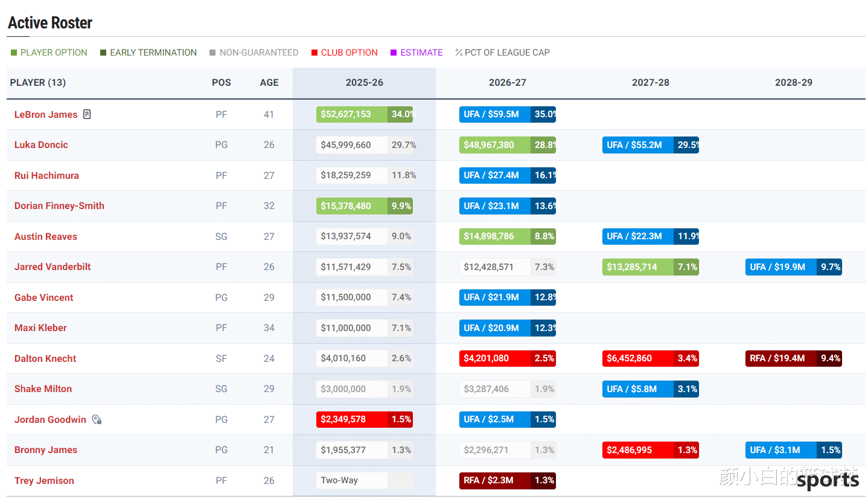The height and width of the screenshot is (499, 868).
Task: Open Dalton Knecht player page
Action: pos(45,359)
